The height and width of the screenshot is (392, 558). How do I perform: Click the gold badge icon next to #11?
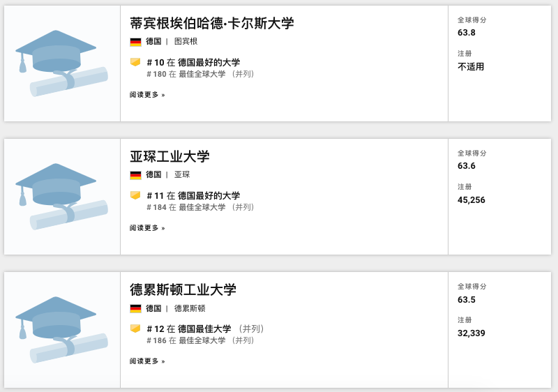tap(135, 195)
